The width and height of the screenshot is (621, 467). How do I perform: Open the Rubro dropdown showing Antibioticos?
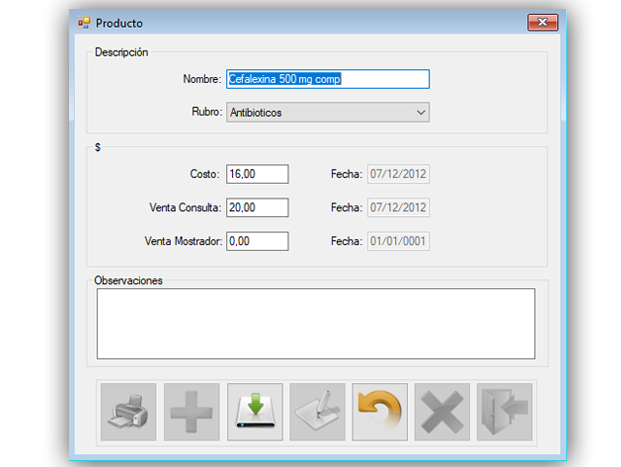click(328, 112)
